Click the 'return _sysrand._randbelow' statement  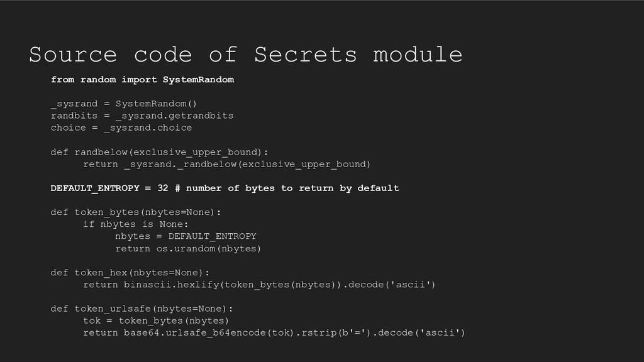click(x=226, y=164)
